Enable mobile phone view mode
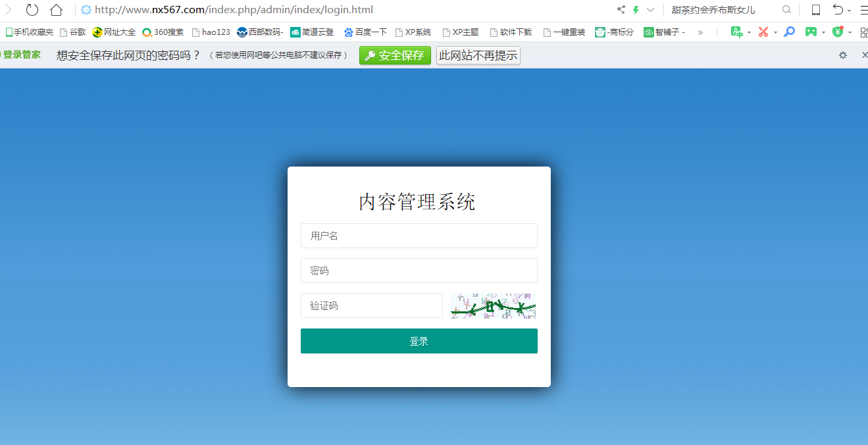Image resolution: width=868 pixels, height=445 pixels. [816, 10]
